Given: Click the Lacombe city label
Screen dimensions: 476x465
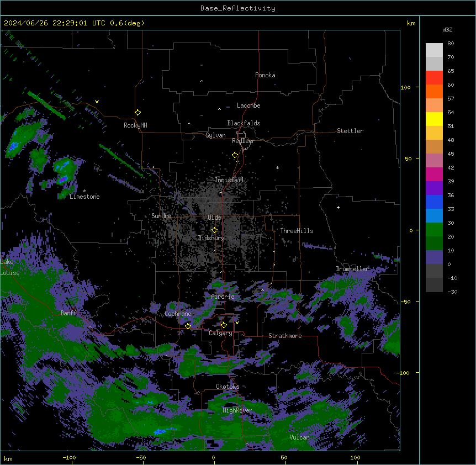Looking at the screenshot, I should 248,105.
